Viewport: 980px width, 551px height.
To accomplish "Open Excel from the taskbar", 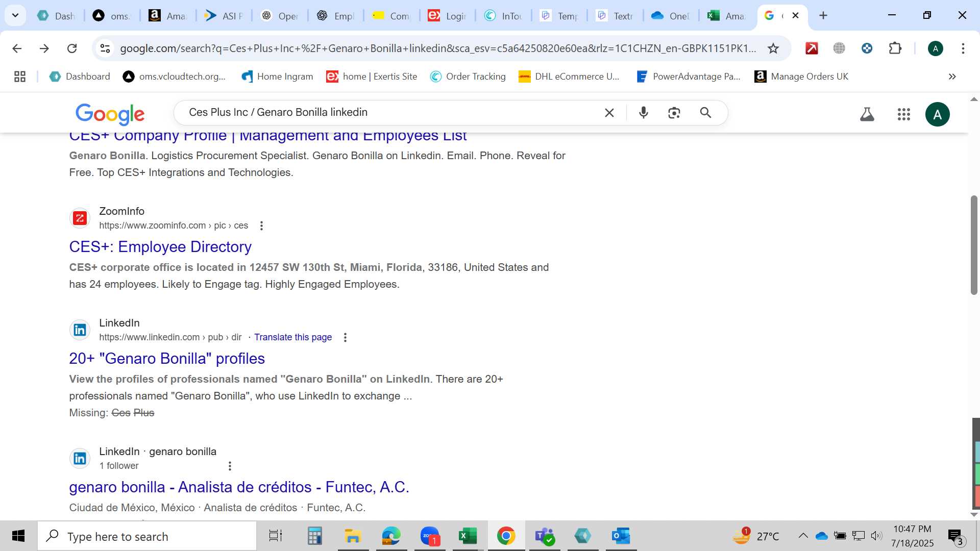I will 468,536.
